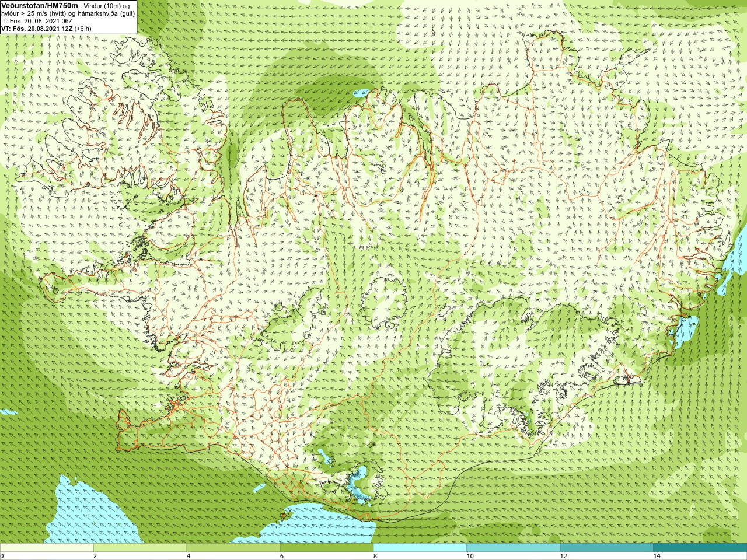Click the 8–10 m/s light cyan swatch
The image size is (747, 560).
click(x=420, y=548)
